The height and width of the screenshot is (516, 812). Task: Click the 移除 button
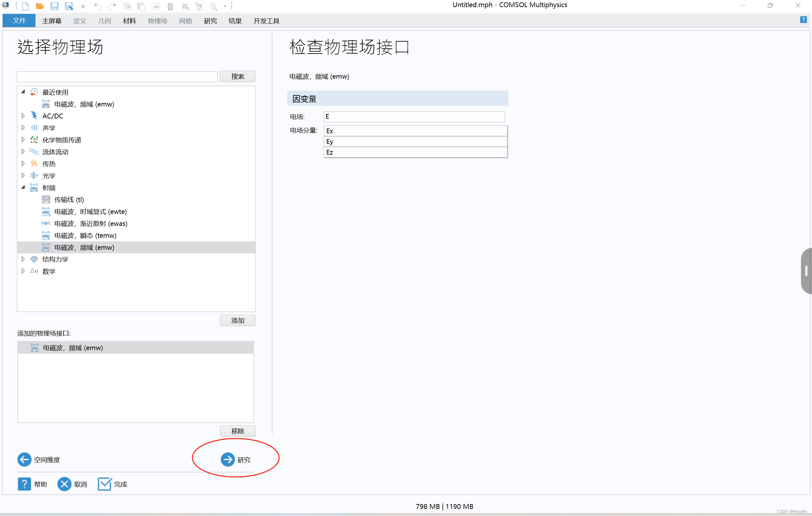click(x=237, y=431)
